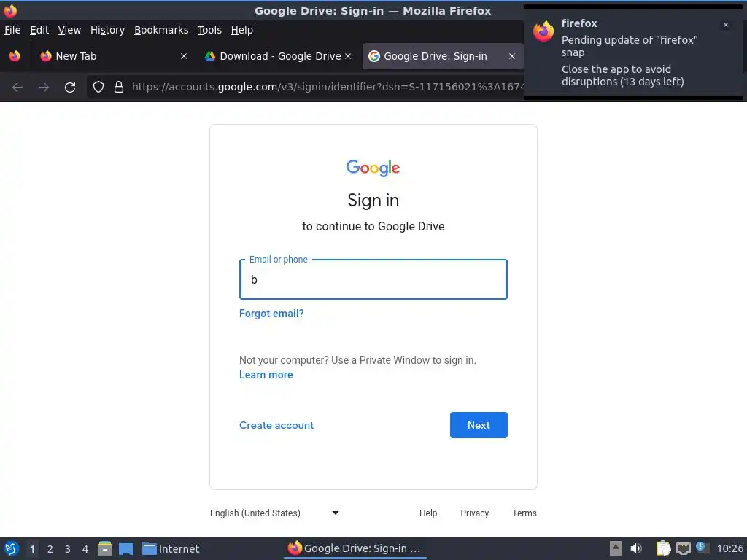The image size is (747, 560).
Task: Click the Firefox icon in the update notification
Action: 543,31
